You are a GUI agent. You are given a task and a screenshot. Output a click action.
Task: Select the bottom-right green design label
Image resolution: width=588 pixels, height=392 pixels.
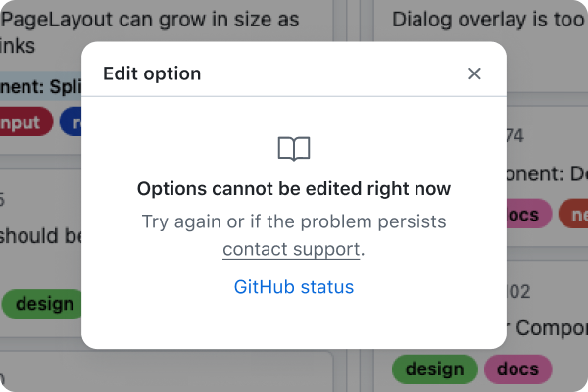pyautogui.click(x=435, y=369)
